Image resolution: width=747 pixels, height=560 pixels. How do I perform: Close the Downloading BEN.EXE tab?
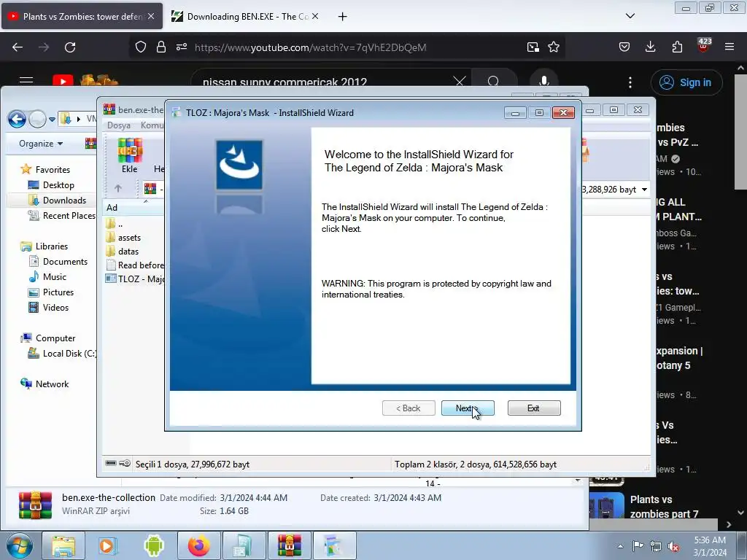click(315, 16)
